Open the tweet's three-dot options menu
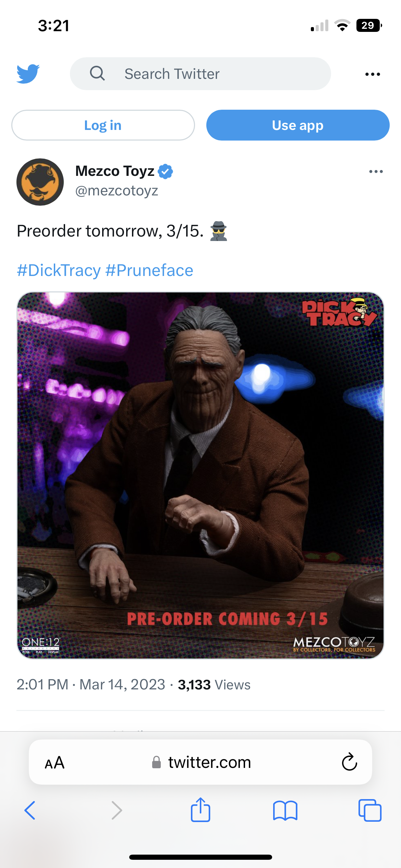 click(x=376, y=171)
